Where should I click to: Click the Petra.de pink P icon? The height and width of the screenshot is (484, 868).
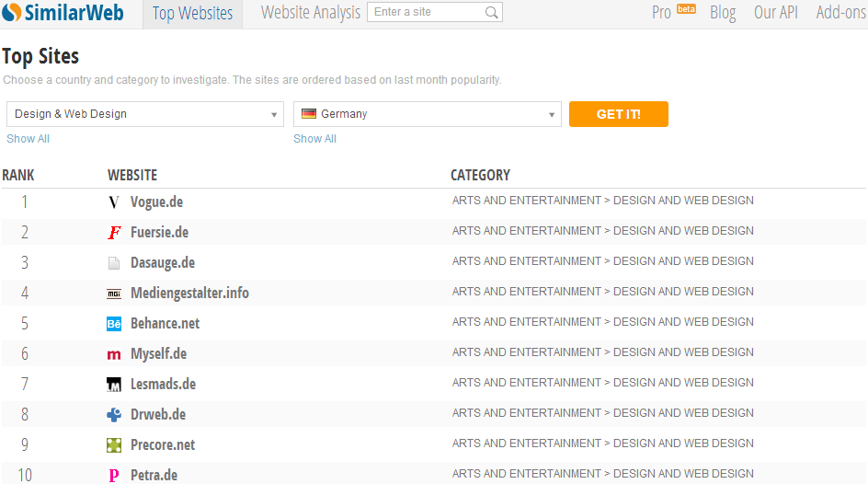point(113,475)
